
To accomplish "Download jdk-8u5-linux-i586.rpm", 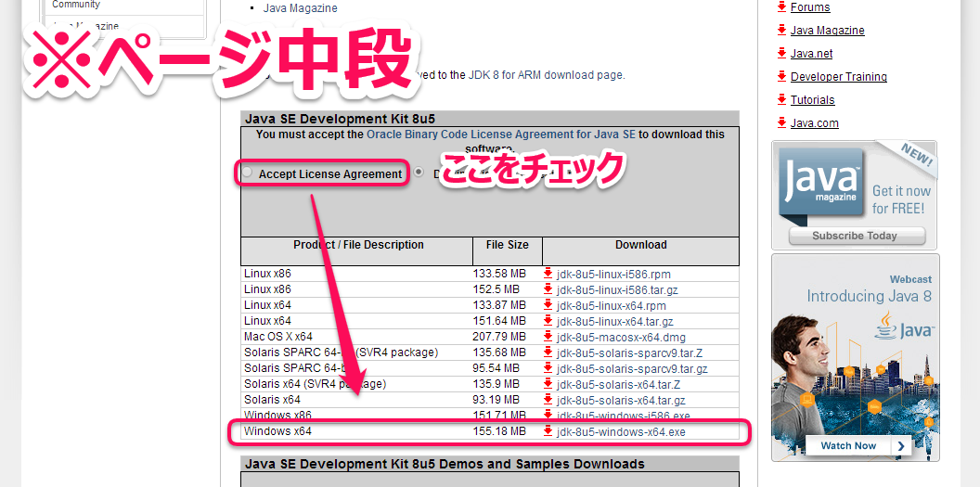I will click(613, 274).
